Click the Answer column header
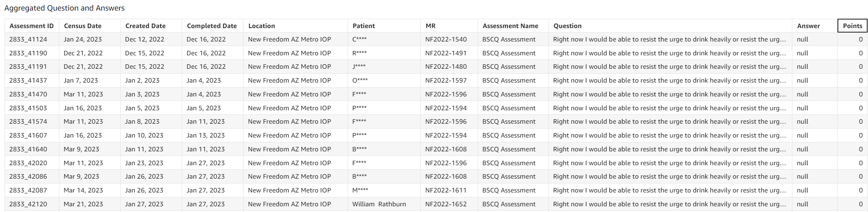 [x=808, y=26]
